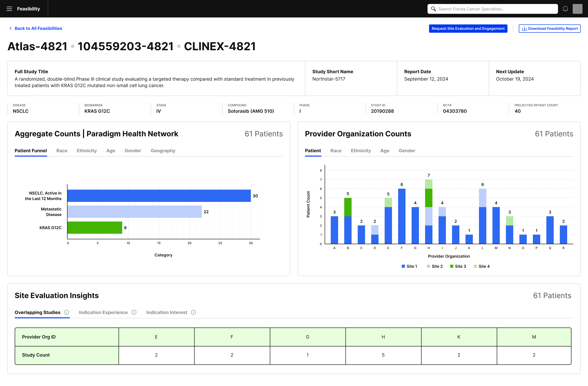Select the Indication Experience tab
The height and width of the screenshot is (386, 588).
(x=103, y=312)
